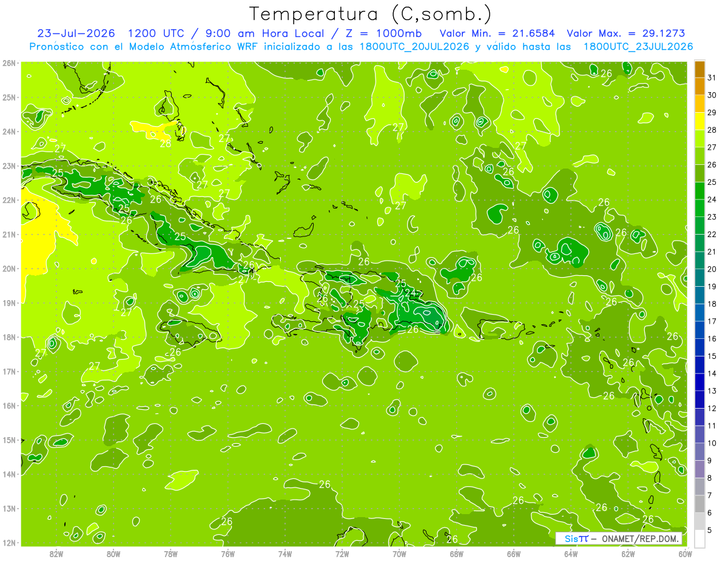This screenshot has height=562, width=728.
Task: Click the "18N" latitude axis label
Action: click(9, 337)
